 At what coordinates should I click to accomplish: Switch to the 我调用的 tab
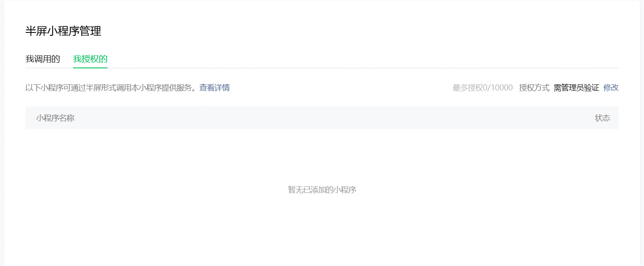(x=43, y=59)
